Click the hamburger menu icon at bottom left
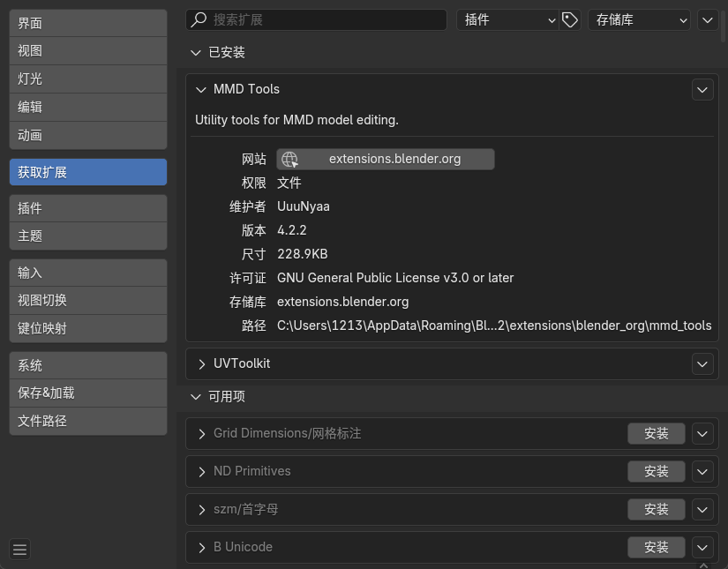This screenshot has width=728, height=569. 19,550
